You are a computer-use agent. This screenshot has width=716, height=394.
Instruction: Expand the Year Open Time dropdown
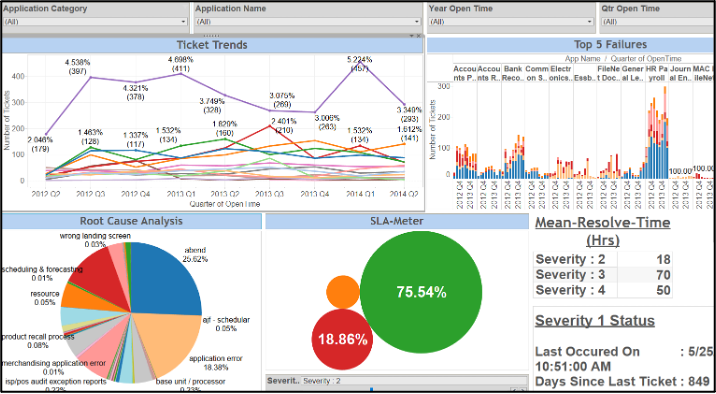click(511, 21)
